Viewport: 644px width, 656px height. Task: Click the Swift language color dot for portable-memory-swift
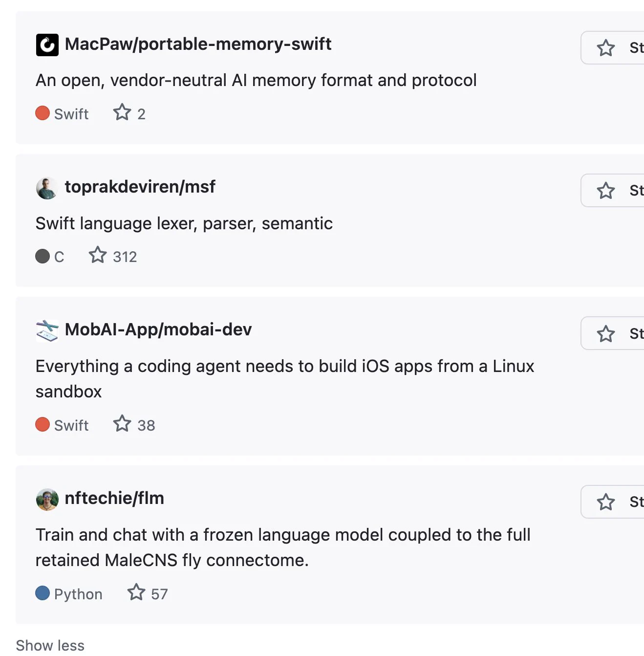[x=43, y=113]
